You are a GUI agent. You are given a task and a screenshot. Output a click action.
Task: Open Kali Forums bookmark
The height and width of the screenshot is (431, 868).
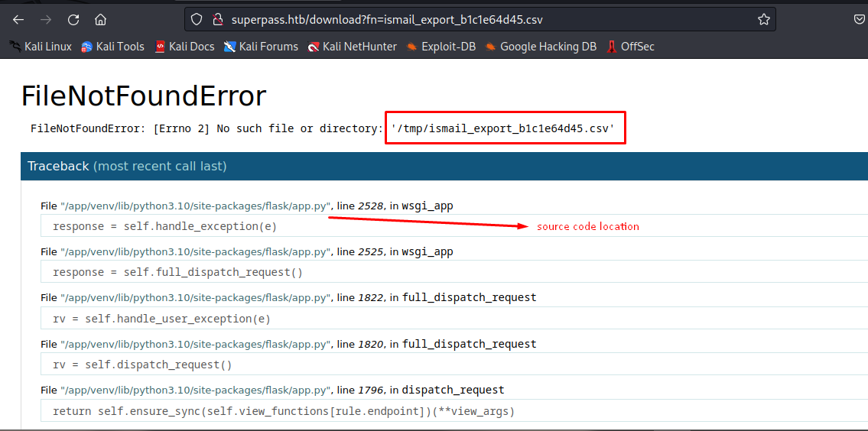[261, 47]
